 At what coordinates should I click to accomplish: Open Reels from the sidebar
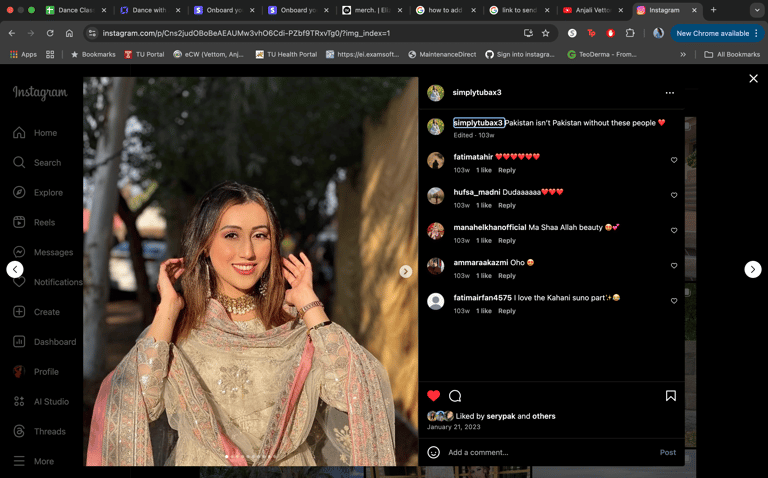tap(34, 222)
